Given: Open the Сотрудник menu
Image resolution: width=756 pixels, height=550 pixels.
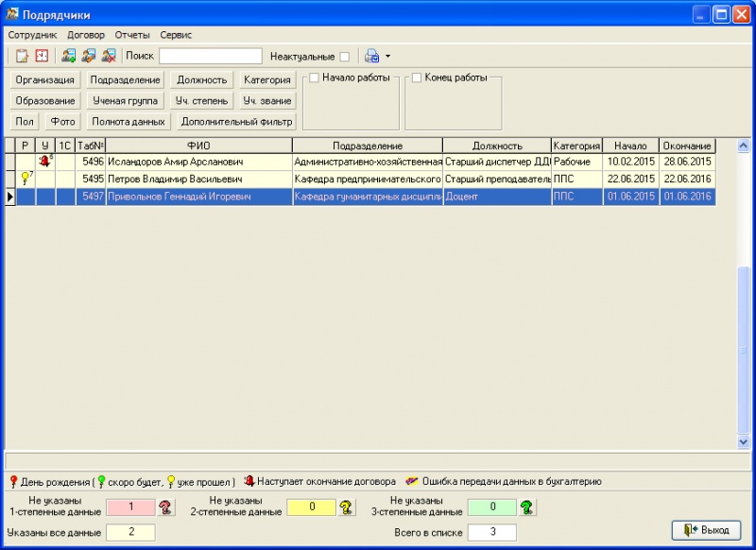Looking at the screenshot, I should 32,35.
